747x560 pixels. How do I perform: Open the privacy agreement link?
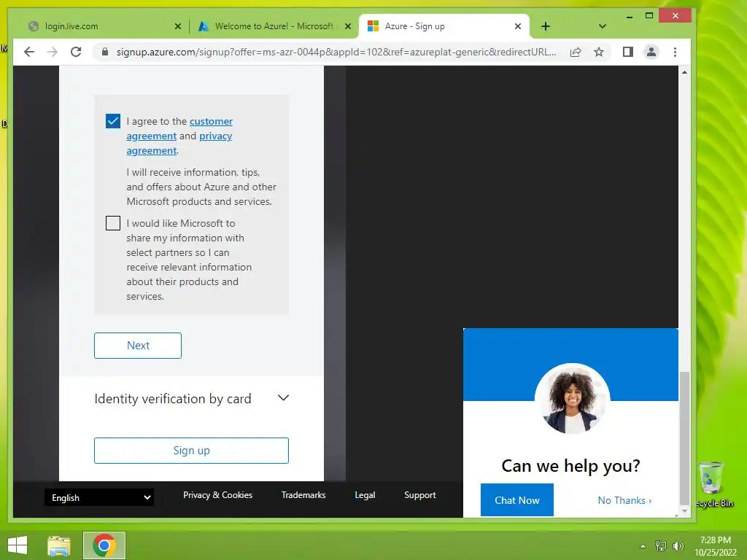point(179,144)
